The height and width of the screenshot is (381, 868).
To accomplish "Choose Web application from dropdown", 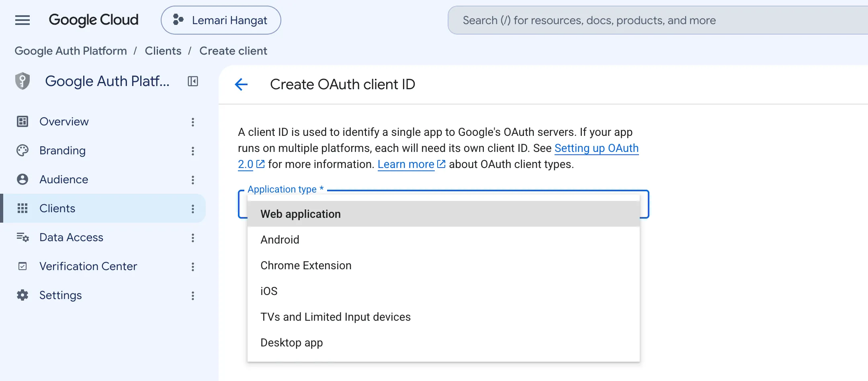I will tap(444, 214).
